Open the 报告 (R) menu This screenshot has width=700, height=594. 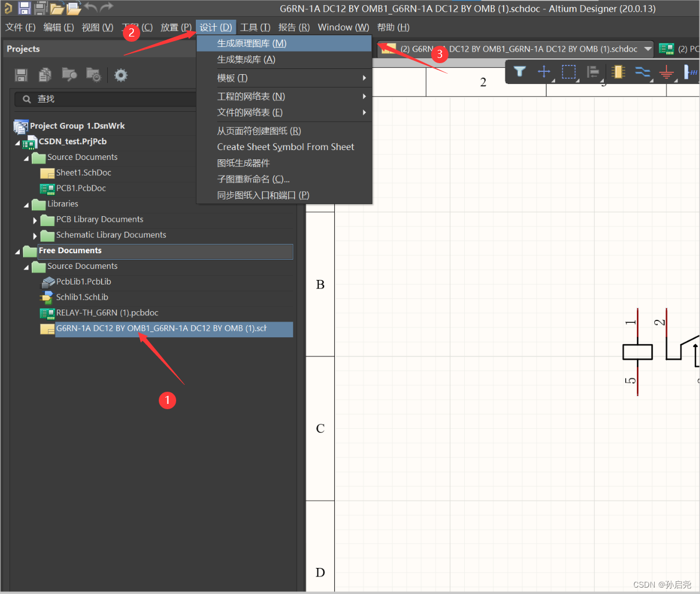[294, 27]
